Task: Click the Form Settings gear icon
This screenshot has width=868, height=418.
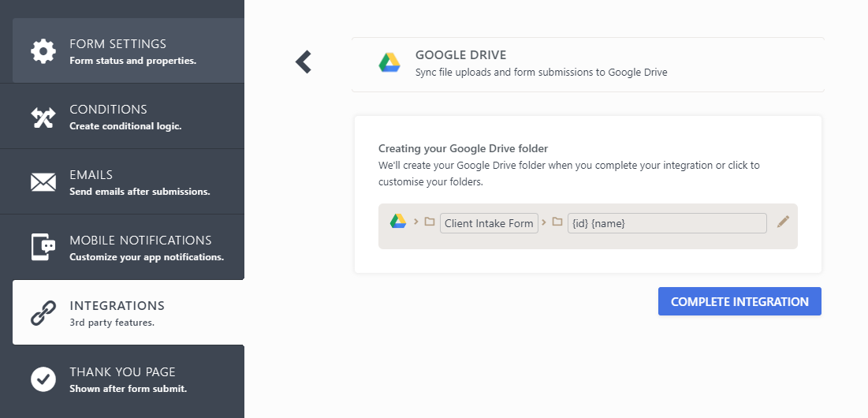Action: click(43, 51)
